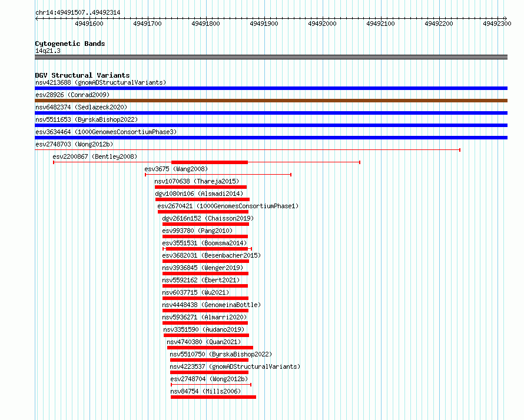Image resolution: width=524 pixels, height=420 pixels.
Task: Click ruler position 49491600
Action: (x=89, y=24)
